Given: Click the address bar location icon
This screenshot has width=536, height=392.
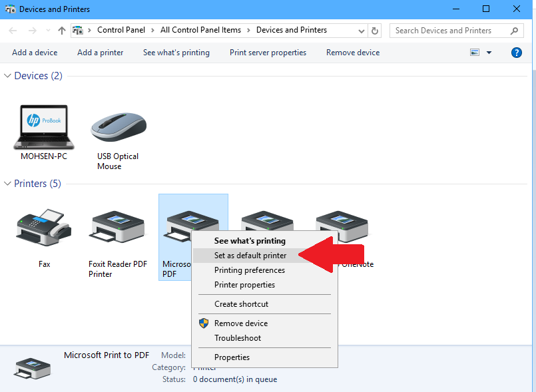Looking at the screenshot, I should (x=78, y=30).
